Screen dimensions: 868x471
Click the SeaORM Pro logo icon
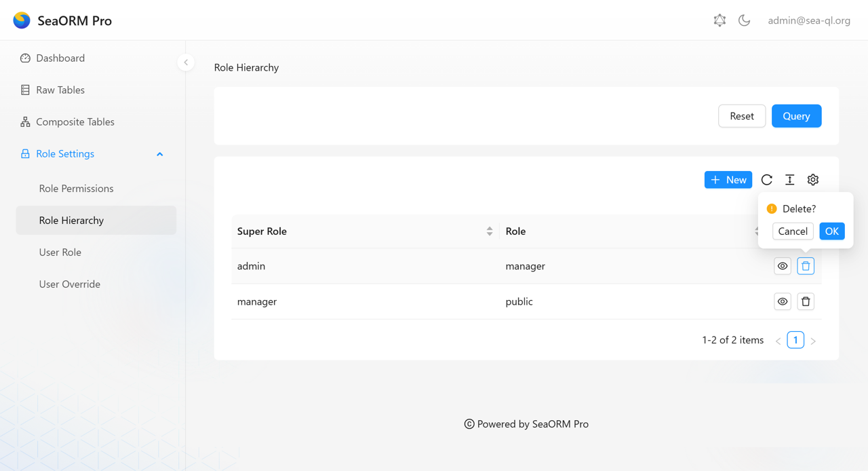tap(22, 20)
